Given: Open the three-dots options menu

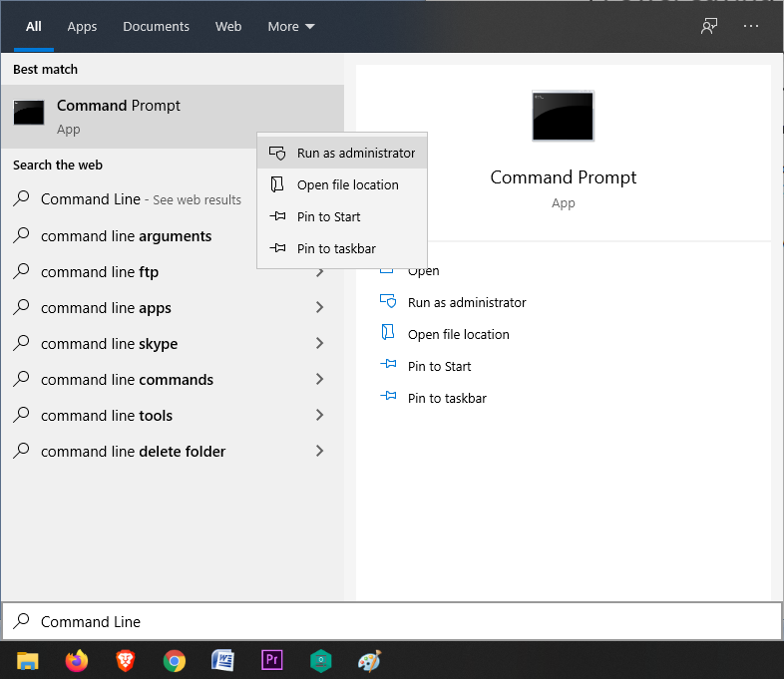Looking at the screenshot, I should (x=750, y=26).
